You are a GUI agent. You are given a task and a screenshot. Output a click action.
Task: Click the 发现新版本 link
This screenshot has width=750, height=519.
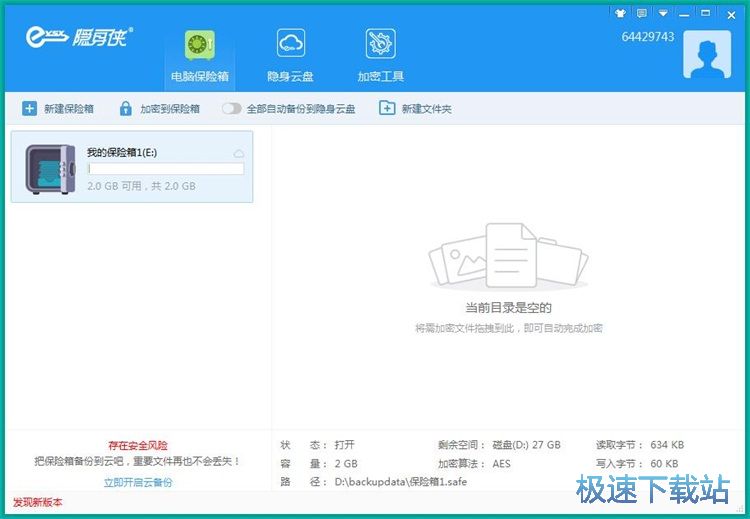click(37, 502)
